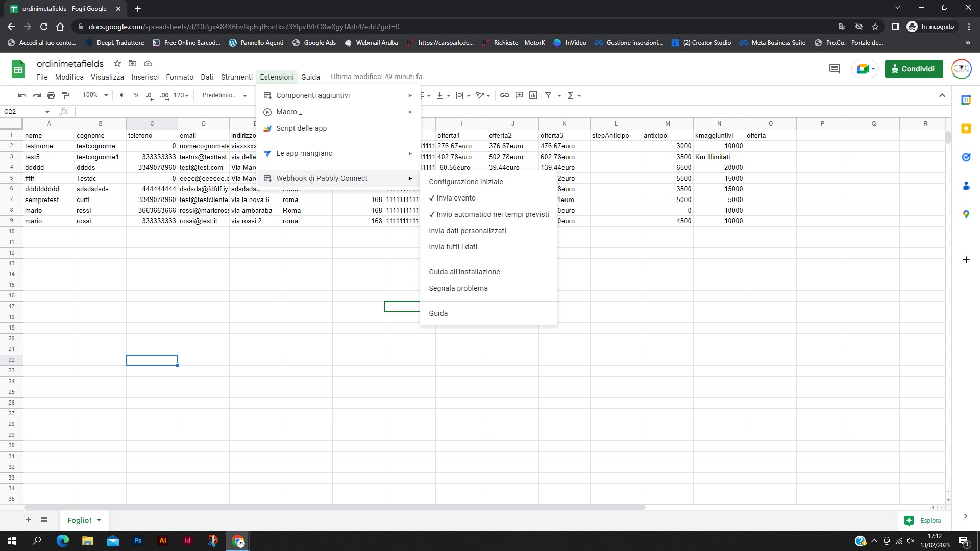
Task: Click the green Condividi button
Action: [914, 69]
